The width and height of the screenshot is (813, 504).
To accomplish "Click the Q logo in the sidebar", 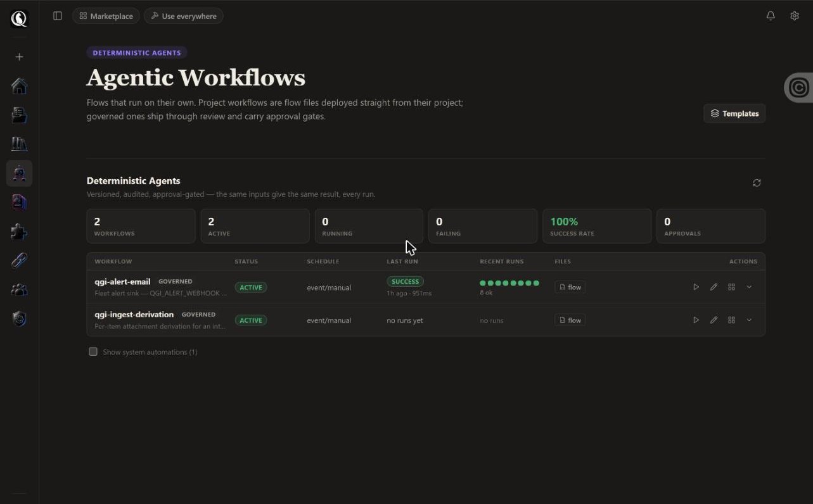I will [19, 18].
